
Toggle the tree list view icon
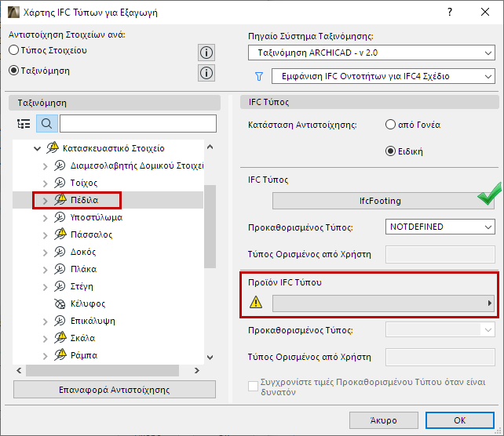pyautogui.click(x=24, y=123)
